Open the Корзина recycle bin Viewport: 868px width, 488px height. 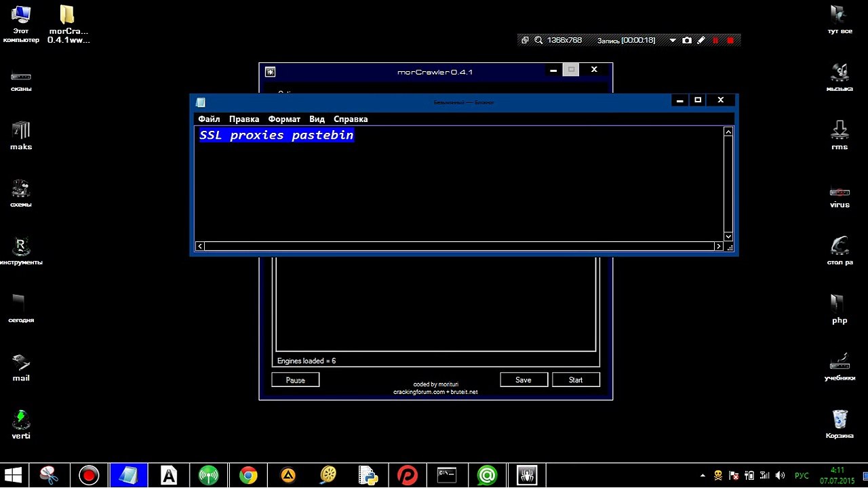point(840,424)
